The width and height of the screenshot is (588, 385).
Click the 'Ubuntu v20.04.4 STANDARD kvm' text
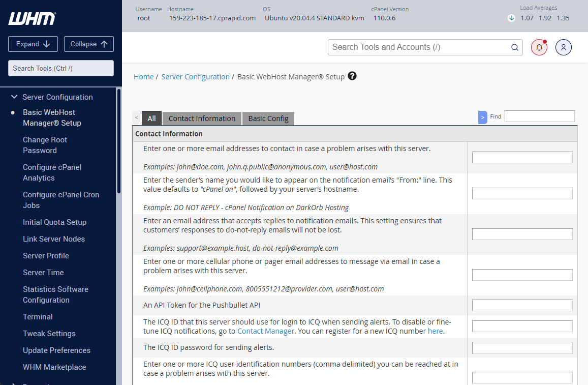(314, 18)
